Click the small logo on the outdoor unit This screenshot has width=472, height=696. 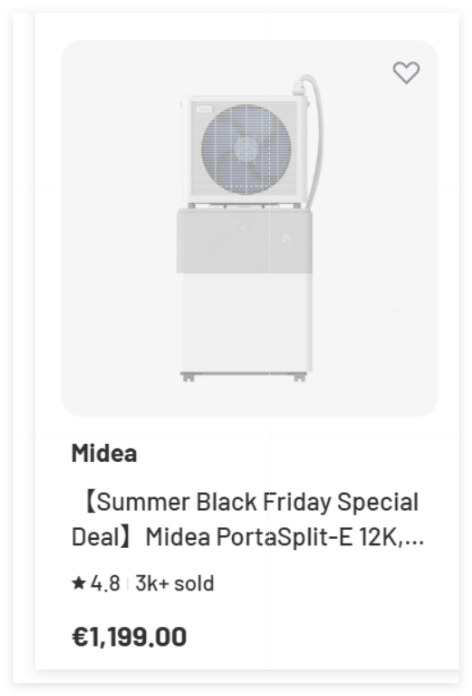pos(204,109)
